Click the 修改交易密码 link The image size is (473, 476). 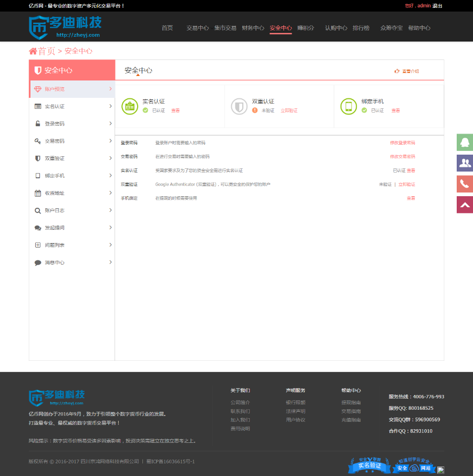click(x=402, y=157)
